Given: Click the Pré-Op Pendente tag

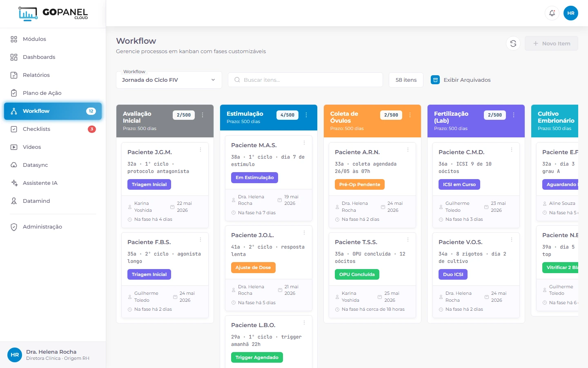Looking at the screenshot, I should [360, 184].
